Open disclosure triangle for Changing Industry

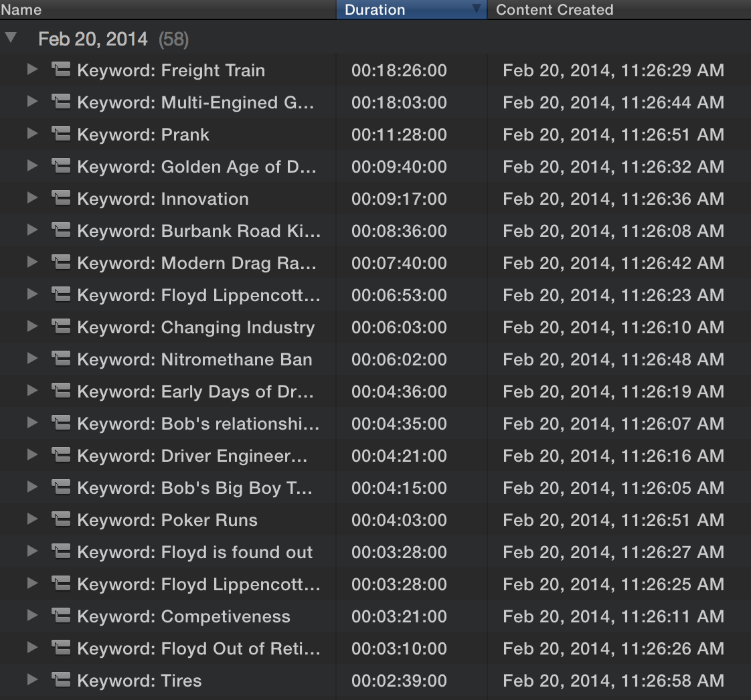[33, 326]
